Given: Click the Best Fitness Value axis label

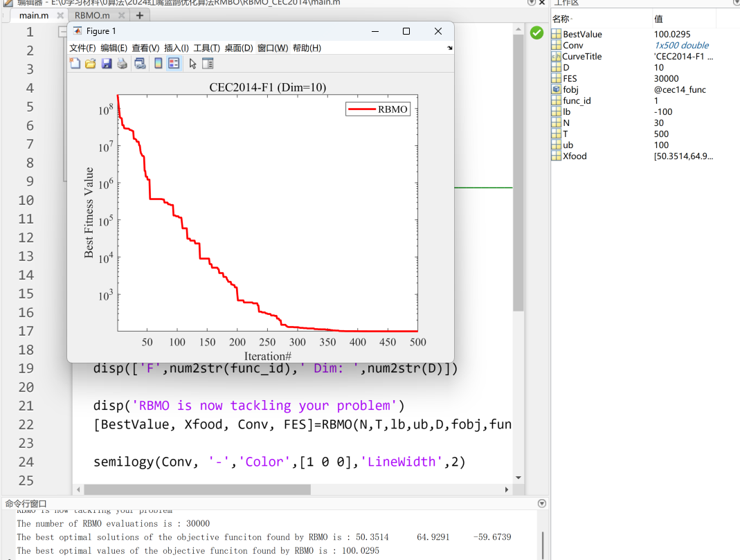Looking at the screenshot, I should pyautogui.click(x=89, y=213).
